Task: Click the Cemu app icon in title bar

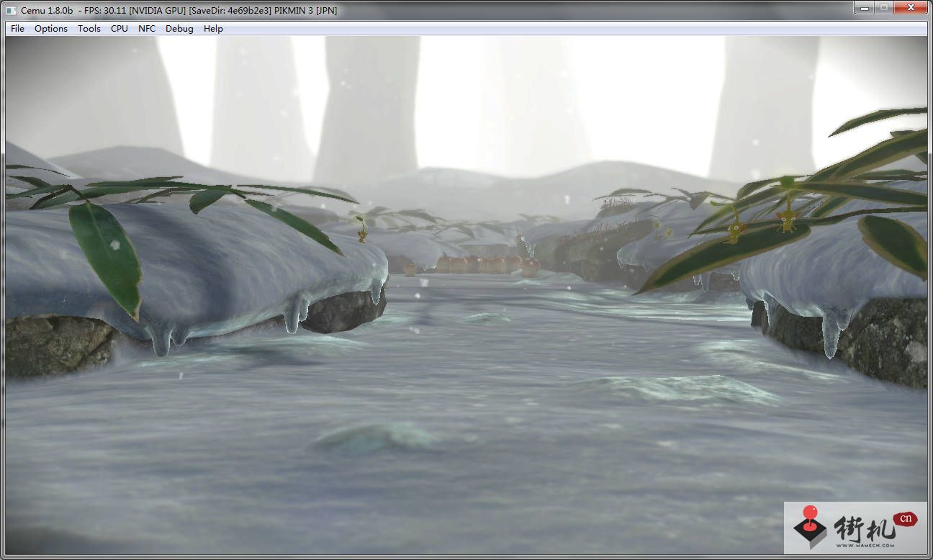Action: click(11, 10)
